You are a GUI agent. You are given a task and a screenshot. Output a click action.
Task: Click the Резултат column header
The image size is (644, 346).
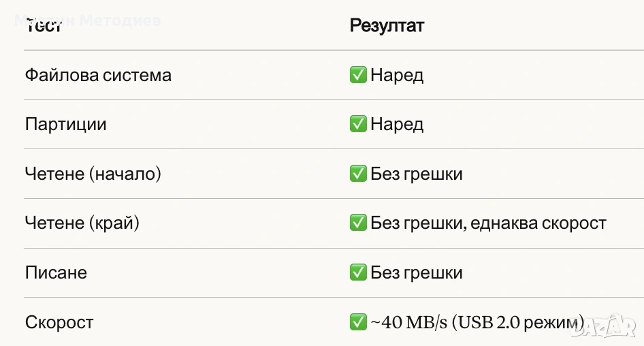click(x=387, y=26)
